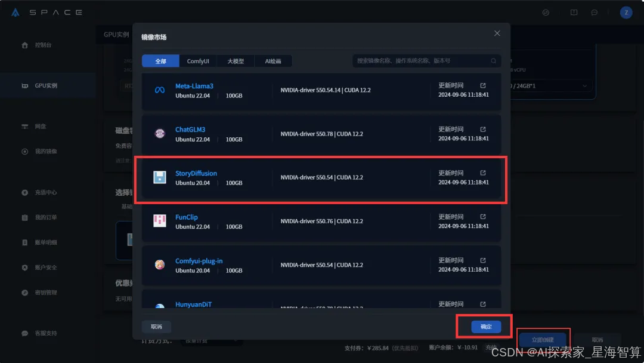Screen dimensions: 644x363
Task: Focus the 搜索镜像名称 search field
Action: tap(426, 61)
